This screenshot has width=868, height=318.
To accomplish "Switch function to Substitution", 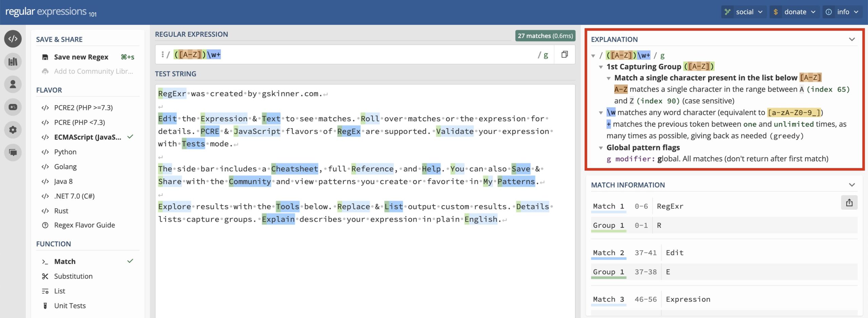I will (x=73, y=276).
